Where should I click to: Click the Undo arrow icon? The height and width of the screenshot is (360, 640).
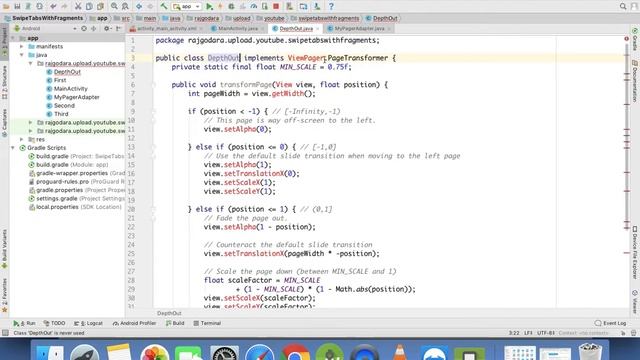pyautogui.click(x=53, y=6)
